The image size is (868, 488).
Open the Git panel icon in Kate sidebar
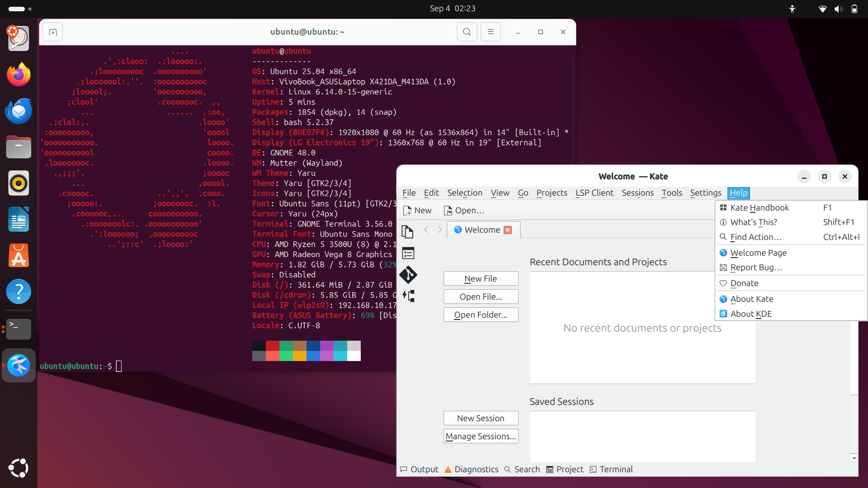(408, 275)
